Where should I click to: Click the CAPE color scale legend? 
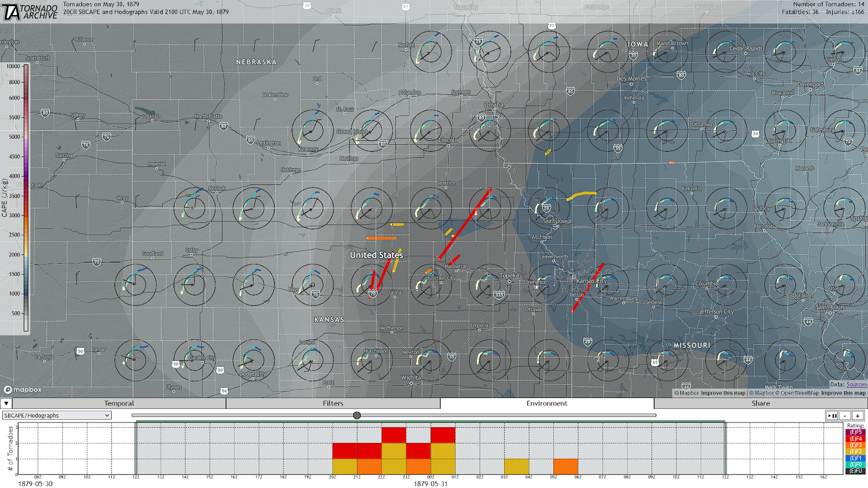point(25,198)
